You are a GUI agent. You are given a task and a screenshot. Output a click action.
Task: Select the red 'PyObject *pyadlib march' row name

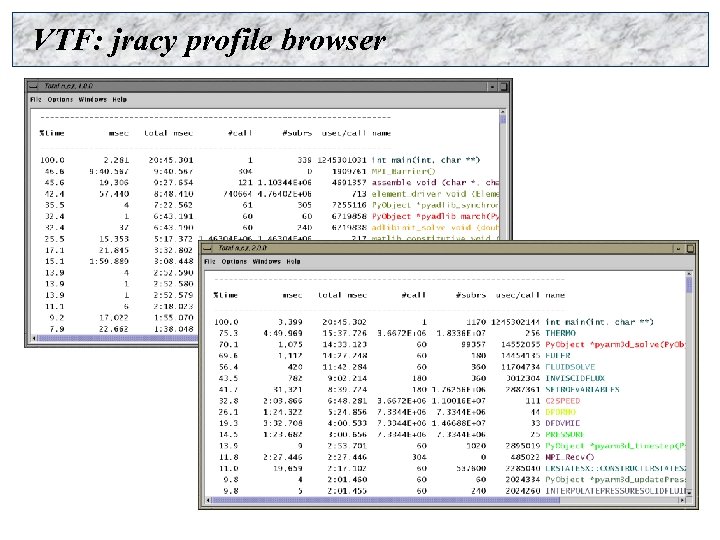pos(435,216)
